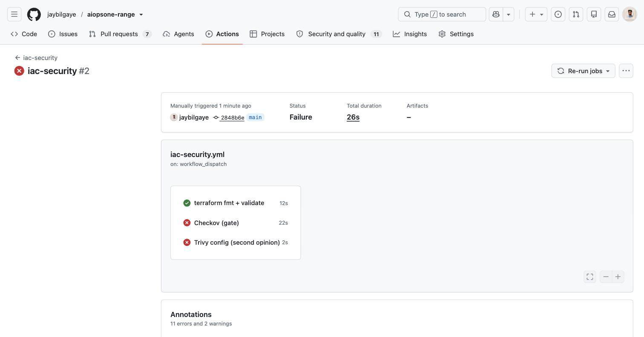Click the Pull requests count badge 7
This screenshot has height=337, width=644.
[147, 34]
